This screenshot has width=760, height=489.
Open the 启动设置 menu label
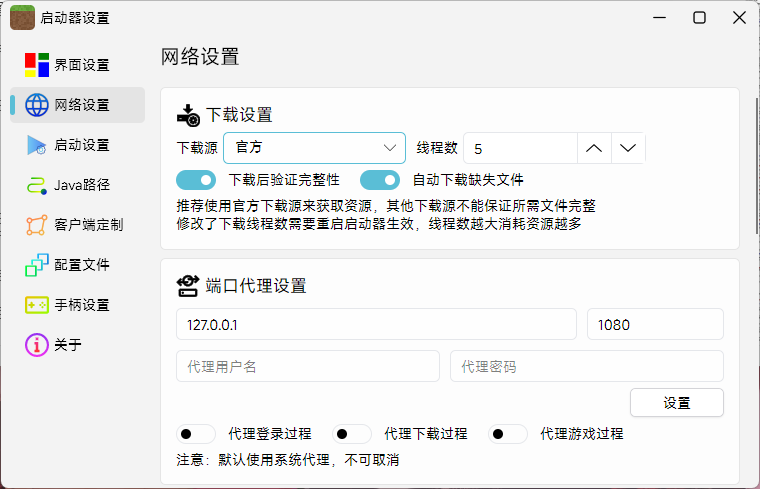click(x=82, y=145)
